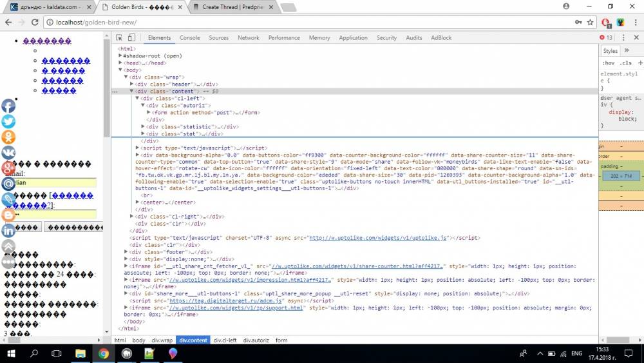Screen dimensions: 644x363
Task: Switch to the Sources tab
Action: (218, 37)
